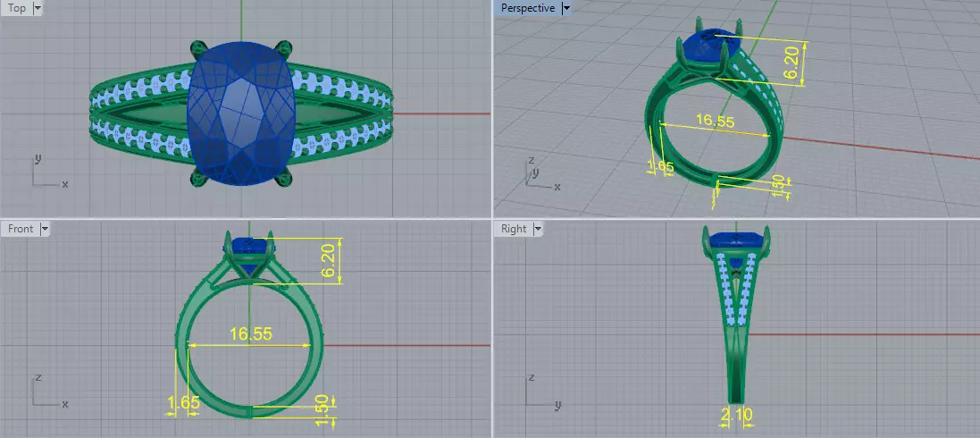Select the 16.55 dimension in Front view
Image resolution: width=980 pixels, height=438 pixels.
click(251, 334)
